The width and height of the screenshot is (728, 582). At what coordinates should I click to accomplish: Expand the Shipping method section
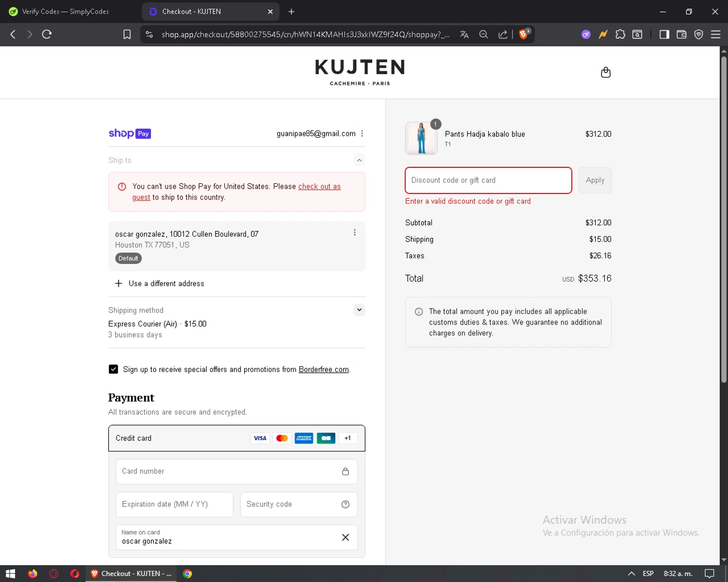(x=359, y=309)
